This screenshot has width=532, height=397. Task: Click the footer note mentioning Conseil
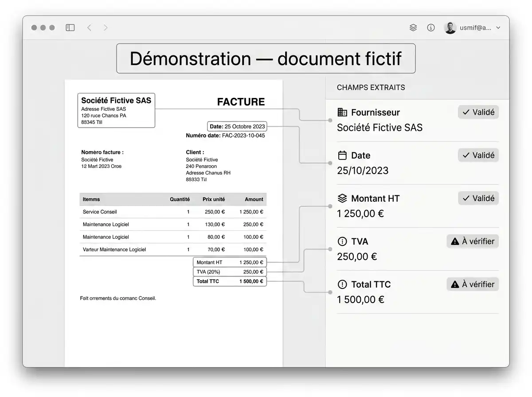(118, 298)
